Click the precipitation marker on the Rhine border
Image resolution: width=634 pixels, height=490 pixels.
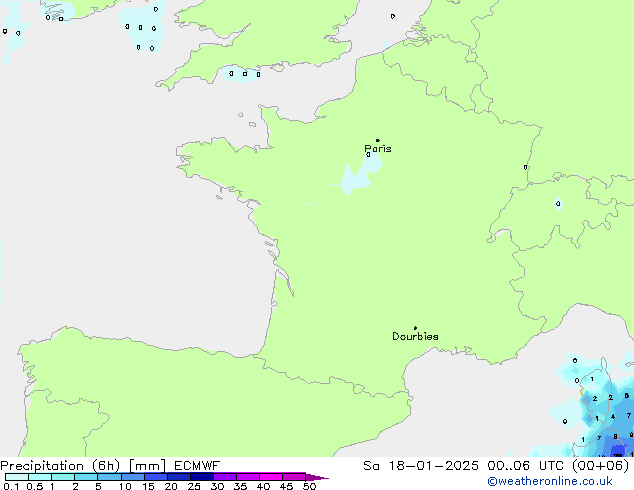526,167
